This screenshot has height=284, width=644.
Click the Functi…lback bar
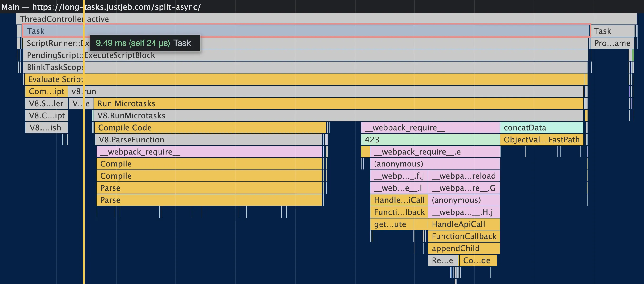[x=399, y=212]
